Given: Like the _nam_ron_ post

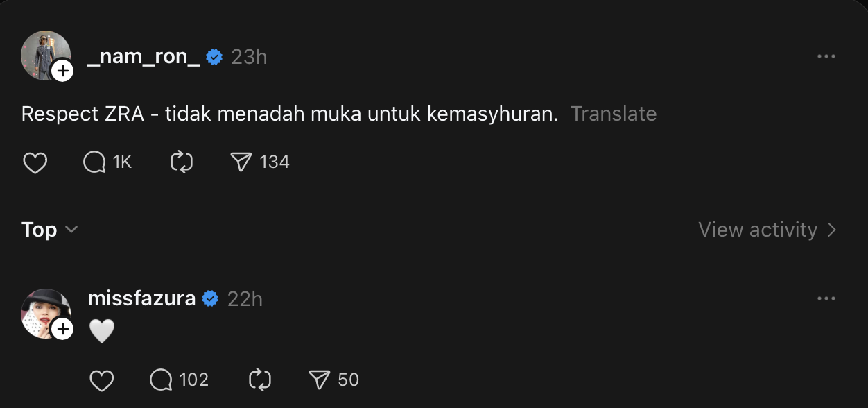Looking at the screenshot, I should pyautogui.click(x=35, y=162).
